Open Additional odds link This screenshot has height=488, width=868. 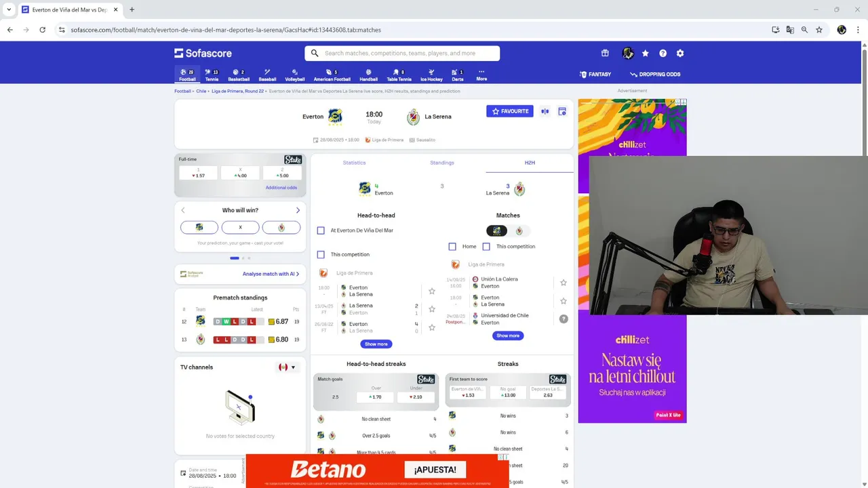[x=281, y=188]
